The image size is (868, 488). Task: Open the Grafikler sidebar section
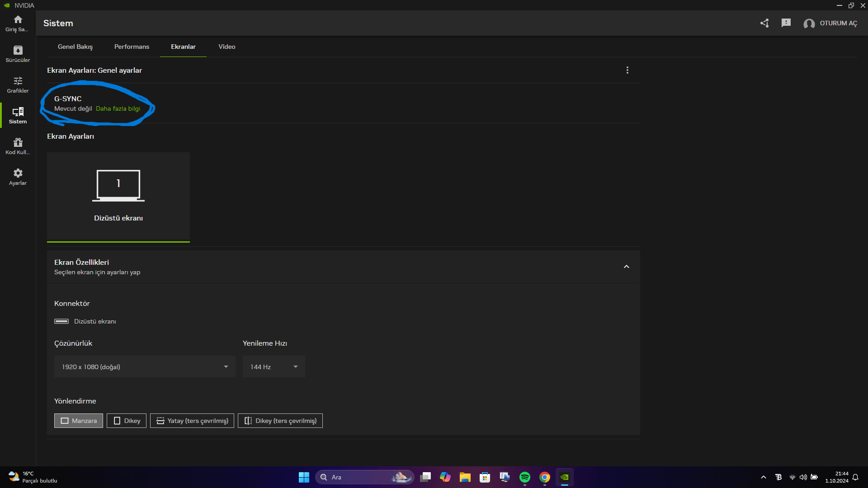click(x=18, y=84)
